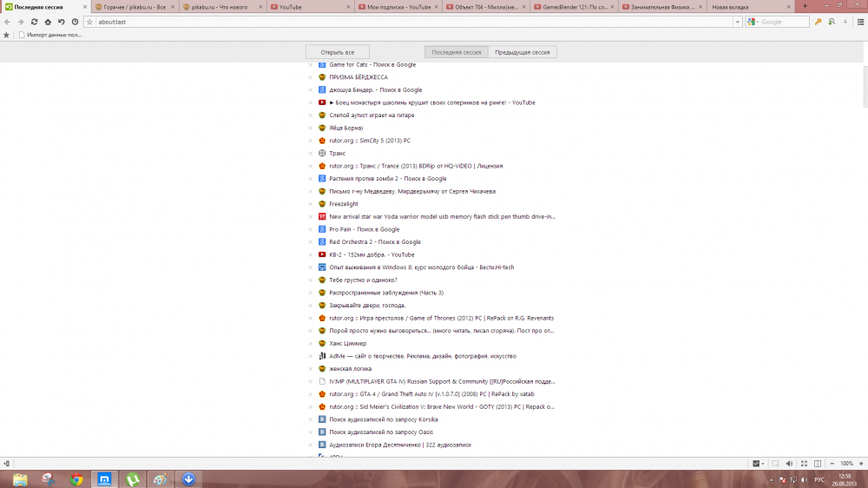Viewport: 868px width, 488px height.
Task: Switch to the 'Мои подписки - YouTube' tab
Action: pyautogui.click(x=398, y=6)
